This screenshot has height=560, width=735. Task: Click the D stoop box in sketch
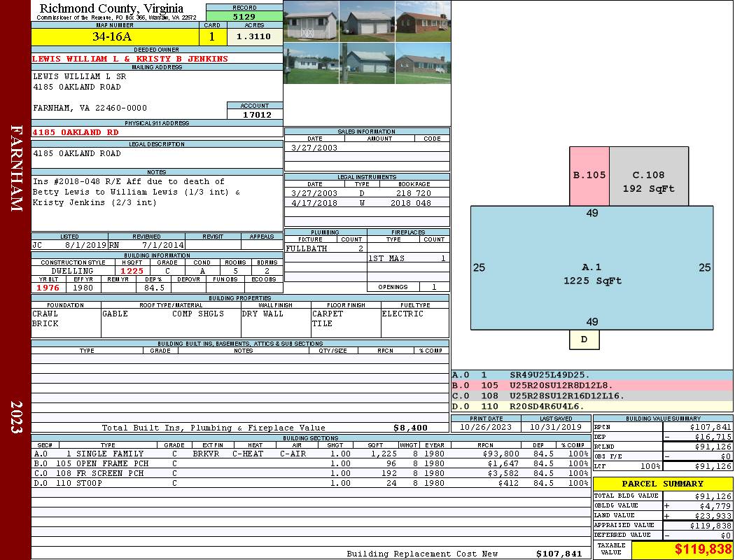coord(584,339)
